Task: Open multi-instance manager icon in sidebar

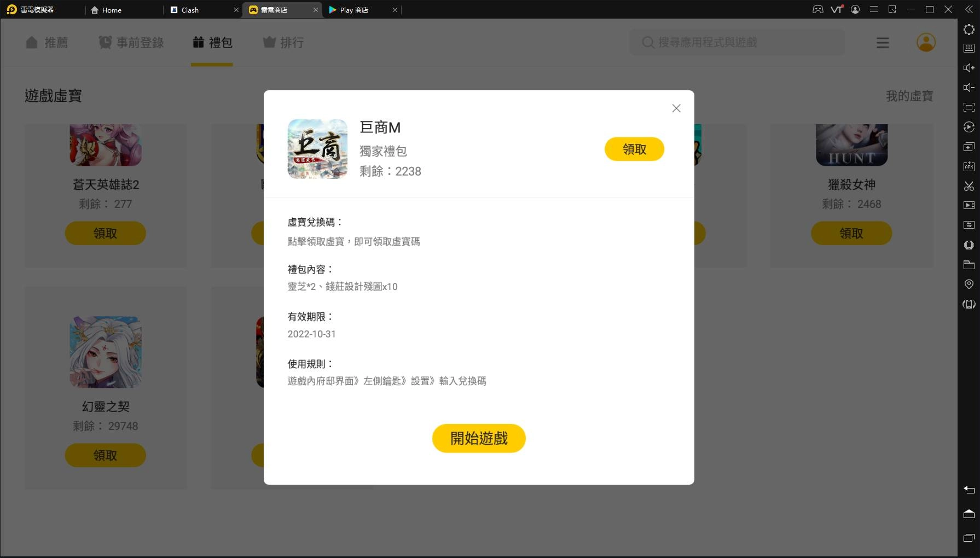Action: click(x=969, y=147)
